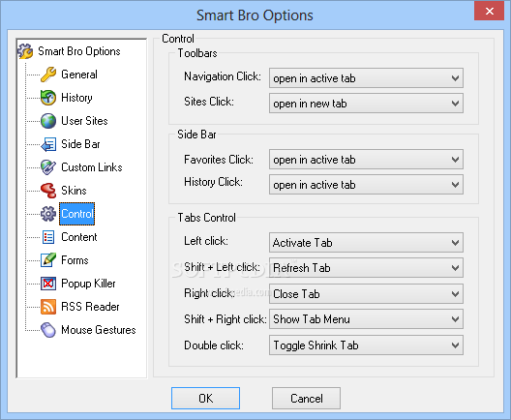Expand the History Click dropdown

coord(366,185)
